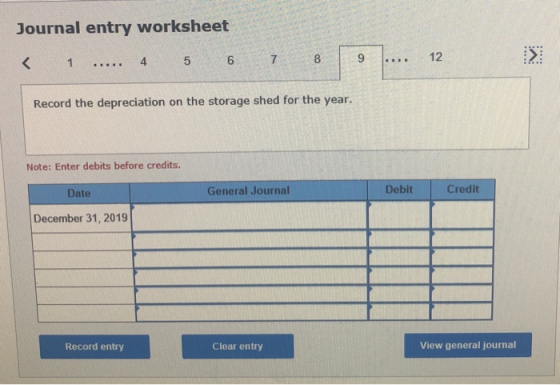The image size is (560, 385).
Task: Click the Clear entry button
Action: [238, 346]
